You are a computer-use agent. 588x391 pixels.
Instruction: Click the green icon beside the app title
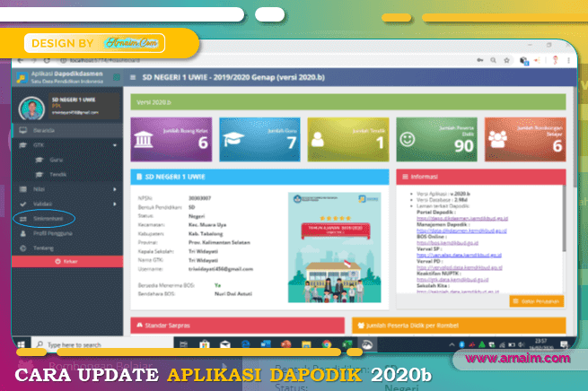[116, 77]
